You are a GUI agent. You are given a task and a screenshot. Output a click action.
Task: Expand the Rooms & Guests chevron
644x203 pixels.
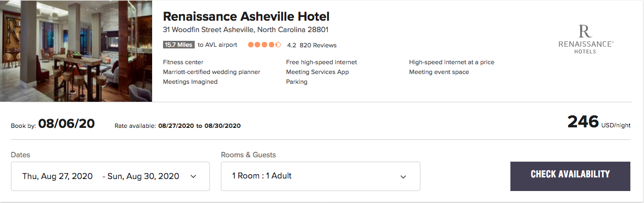click(404, 177)
